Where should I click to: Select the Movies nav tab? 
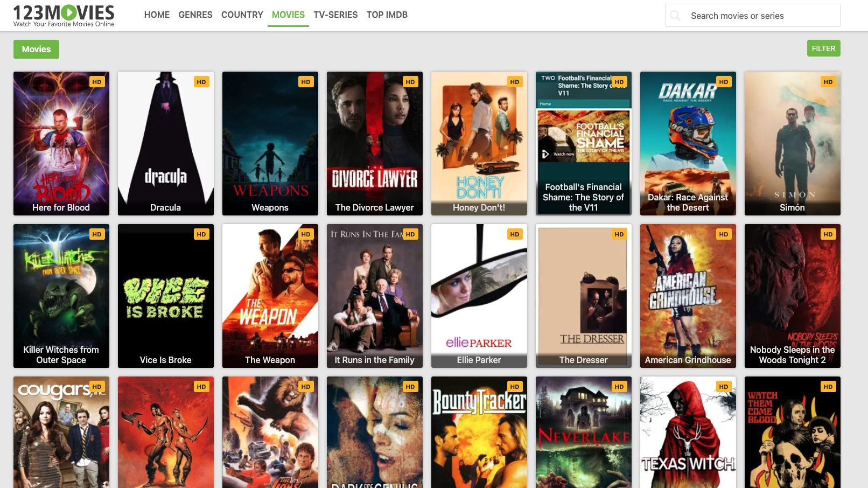click(288, 15)
